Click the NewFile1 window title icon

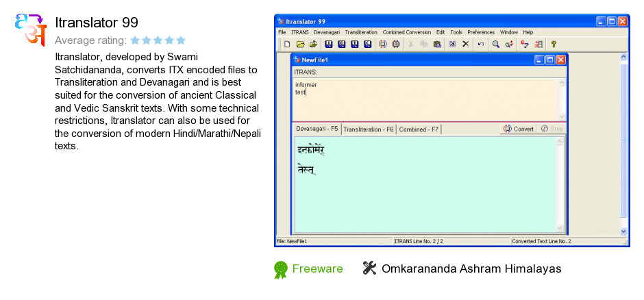point(297,60)
